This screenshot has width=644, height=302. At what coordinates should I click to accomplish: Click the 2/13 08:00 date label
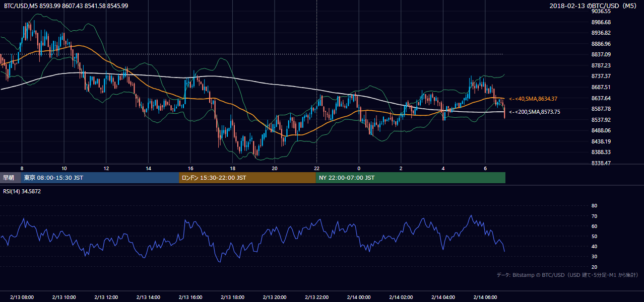coord(22,297)
